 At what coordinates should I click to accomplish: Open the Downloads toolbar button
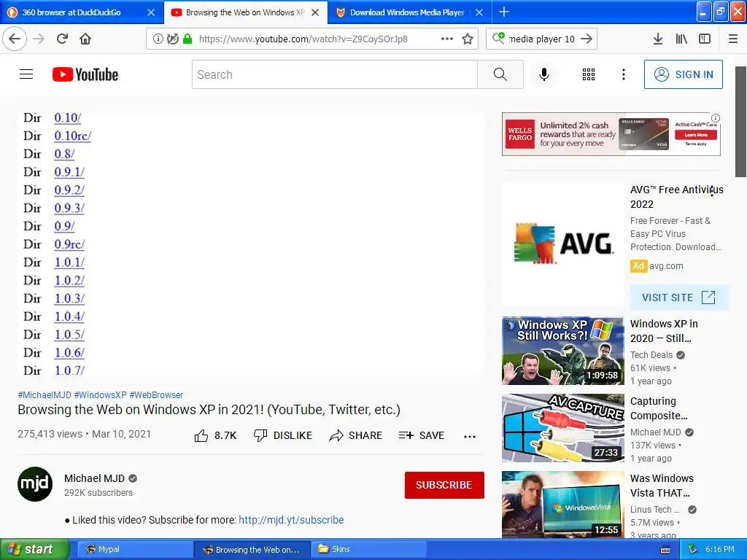tap(658, 39)
